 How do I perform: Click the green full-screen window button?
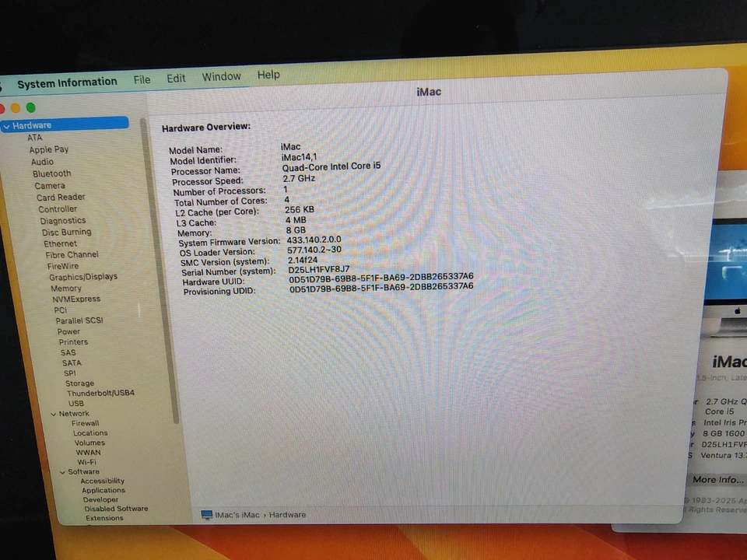(x=30, y=107)
